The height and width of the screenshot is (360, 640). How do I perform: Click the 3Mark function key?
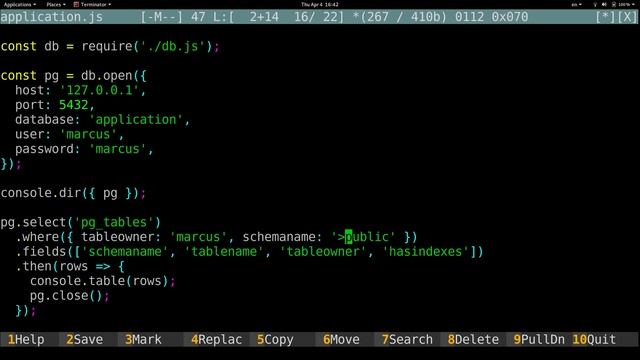pyautogui.click(x=143, y=340)
